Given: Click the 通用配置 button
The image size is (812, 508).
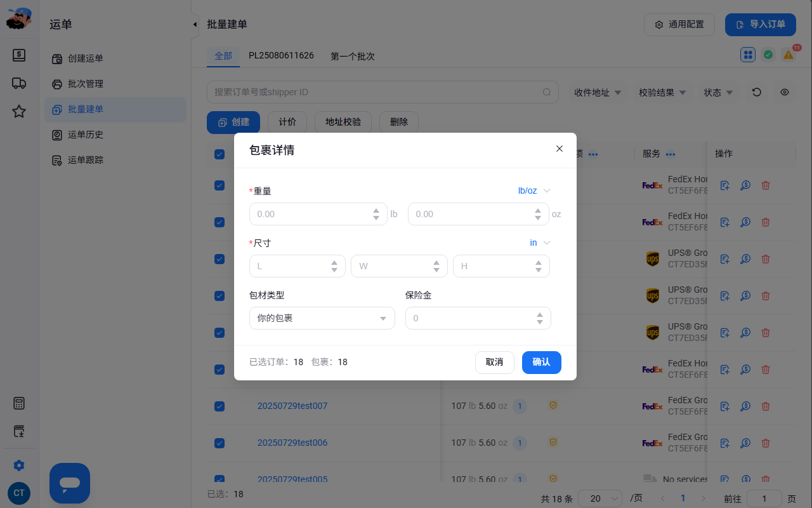Looking at the screenshot, I should click(679, 25).
